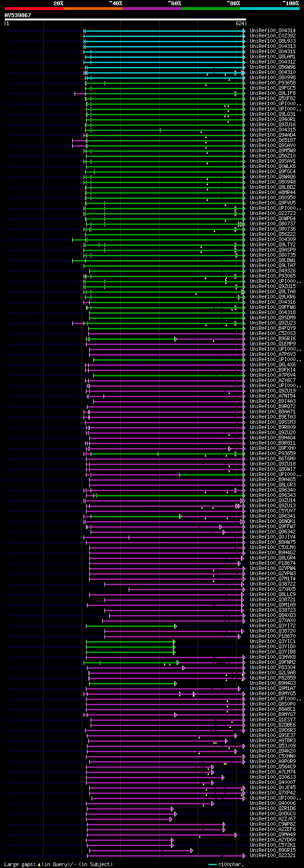Image resolution: width=304 pixels, height=868 pixels.
Task: Select the UniRef100_O80998 entry
Action: click(273, 77)
